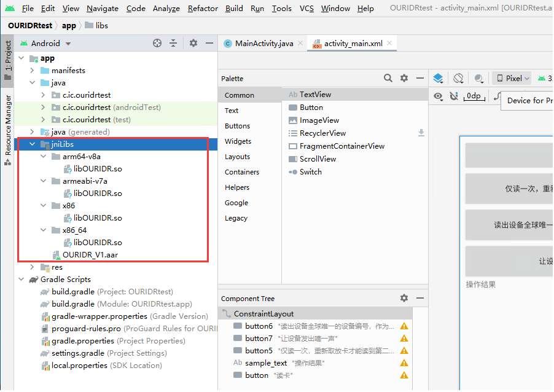Image resolution: width=554 pixels, height=392 pixels.
Task: Toggle view options eye icon
Action: click(x=438, y=96)
